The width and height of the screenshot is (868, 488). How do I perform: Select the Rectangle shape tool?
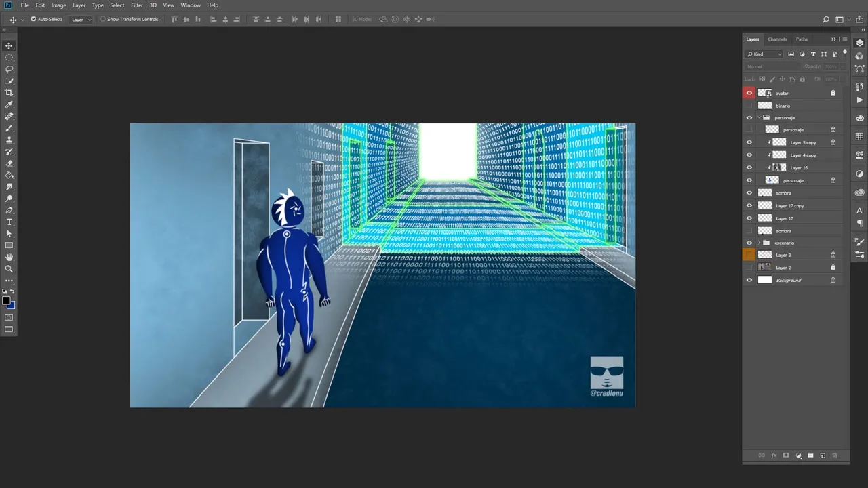pos(9,245)
